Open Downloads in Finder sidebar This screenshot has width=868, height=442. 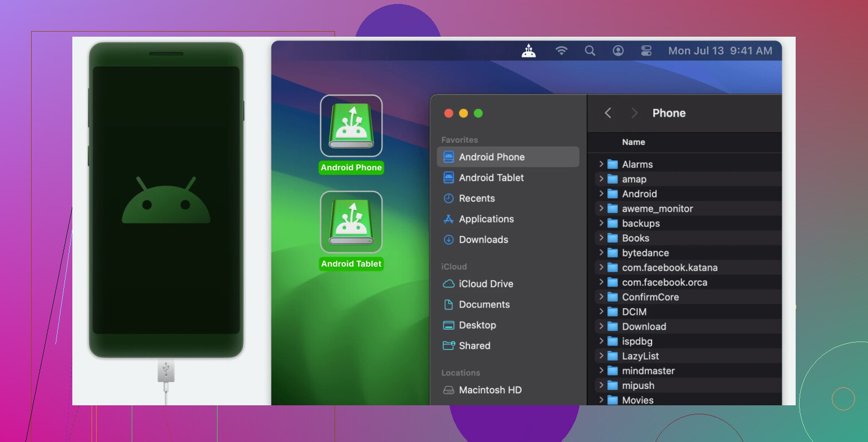click(508, 239)
